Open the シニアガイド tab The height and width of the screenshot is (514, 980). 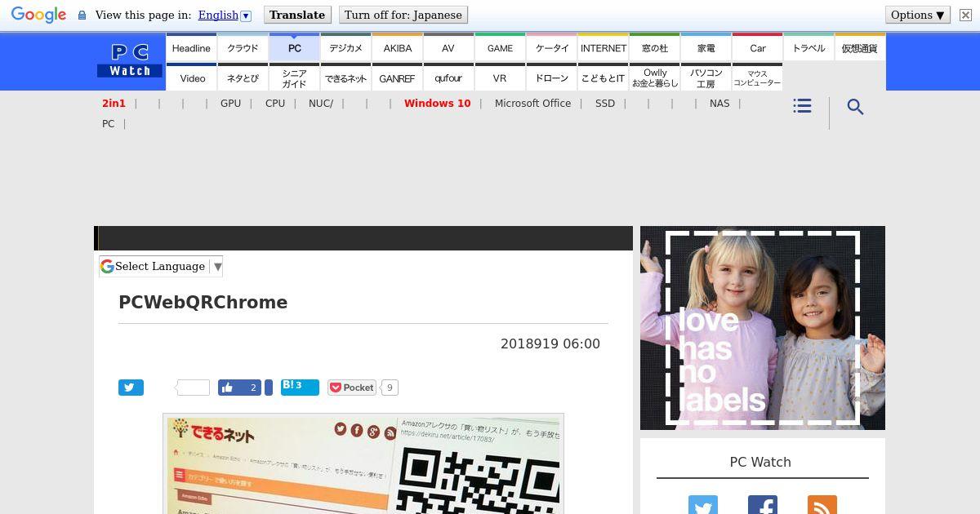[294, 78]
